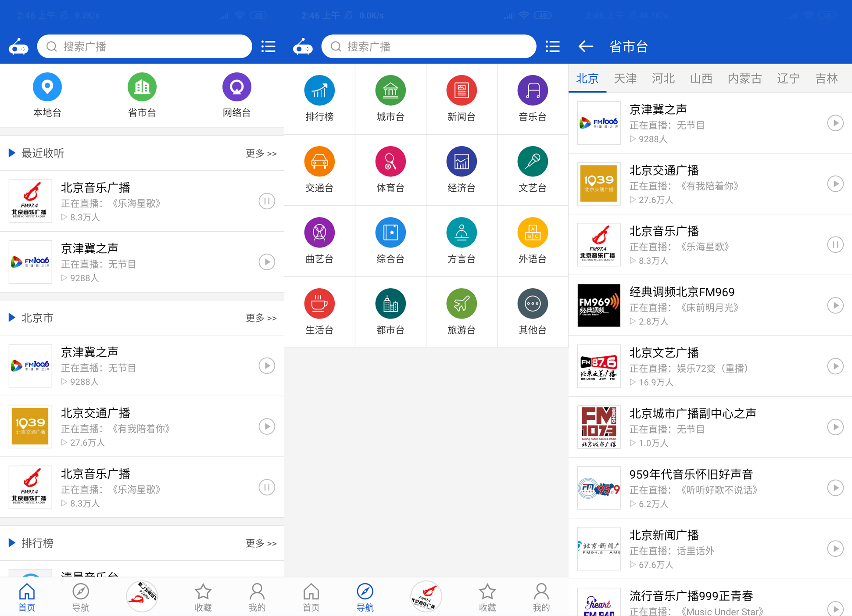Viewport: 852px width, 616px height.
Task: Select the 体育台 sports category icon
Action: click(x=390, y=169)
